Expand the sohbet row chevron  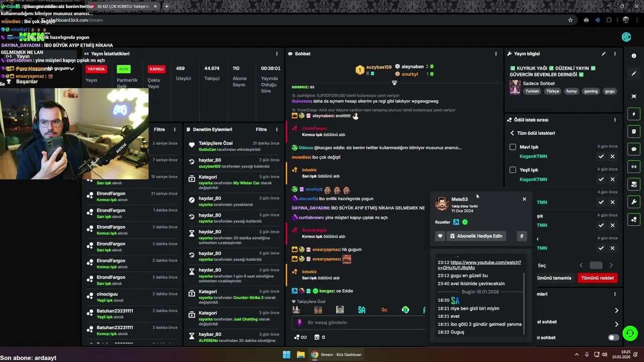(x=616, y=324)
